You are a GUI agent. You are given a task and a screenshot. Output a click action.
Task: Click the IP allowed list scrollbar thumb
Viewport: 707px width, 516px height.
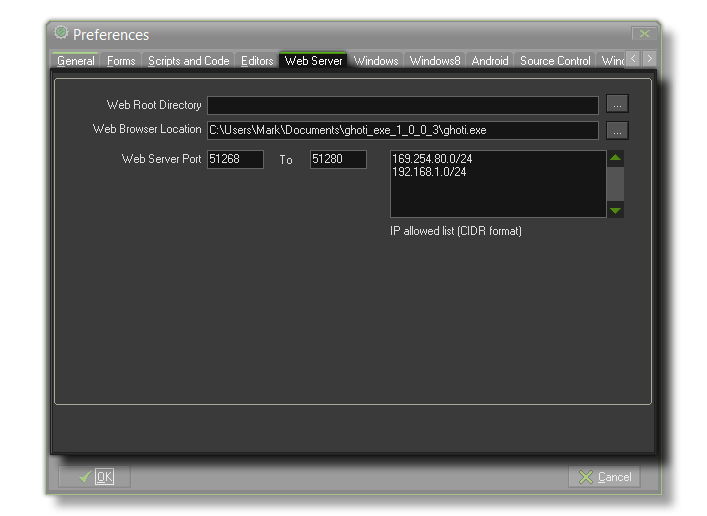[616, 182]
